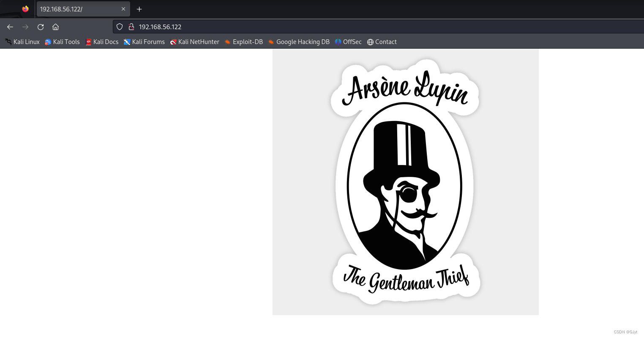
Task: Go back to the previous page
Action: (x=10, y=27)
